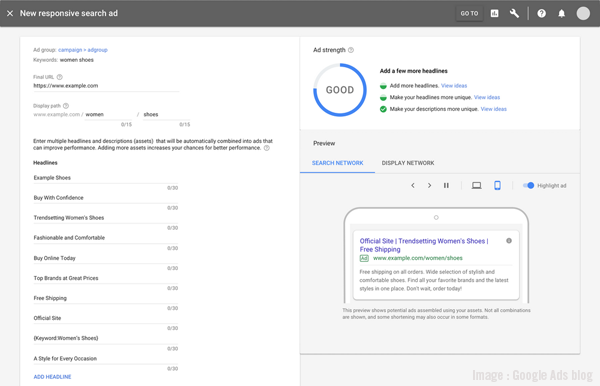Image resolution: width=600 pixels, height=386 pixels.
Task: Close the New responsive search ad editor
Action: pyautogui.click(x=10, y=13)
